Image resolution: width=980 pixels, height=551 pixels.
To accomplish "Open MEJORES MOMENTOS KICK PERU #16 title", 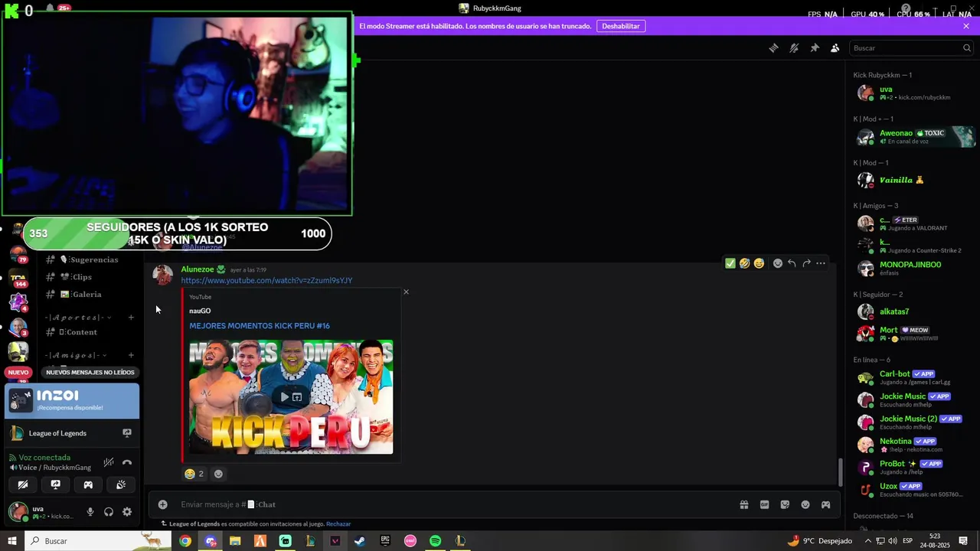I will [260, 326].
